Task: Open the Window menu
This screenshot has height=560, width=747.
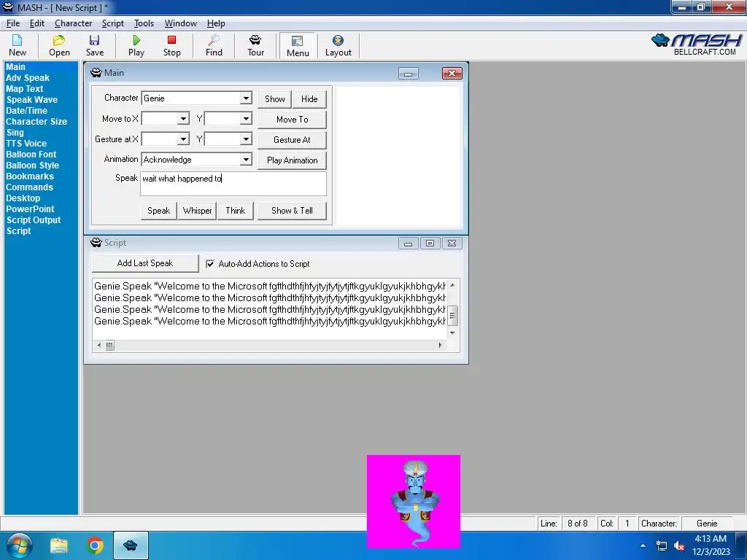Action: 181,23
